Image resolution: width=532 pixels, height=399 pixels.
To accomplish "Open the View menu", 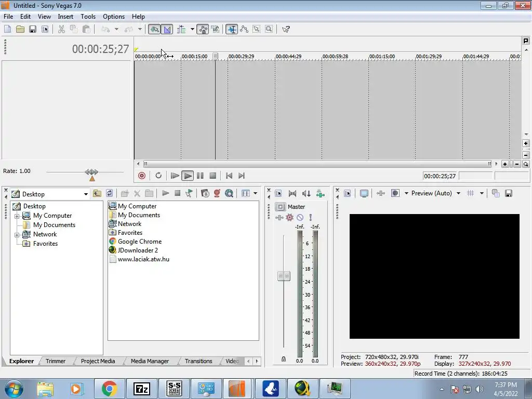I will [x=44, y=16].
